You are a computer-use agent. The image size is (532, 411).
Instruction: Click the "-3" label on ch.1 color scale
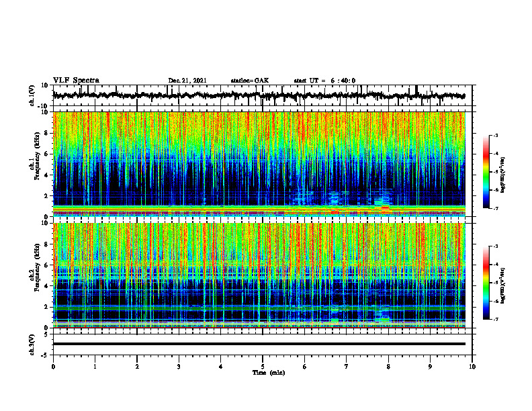tap(496, 135)
